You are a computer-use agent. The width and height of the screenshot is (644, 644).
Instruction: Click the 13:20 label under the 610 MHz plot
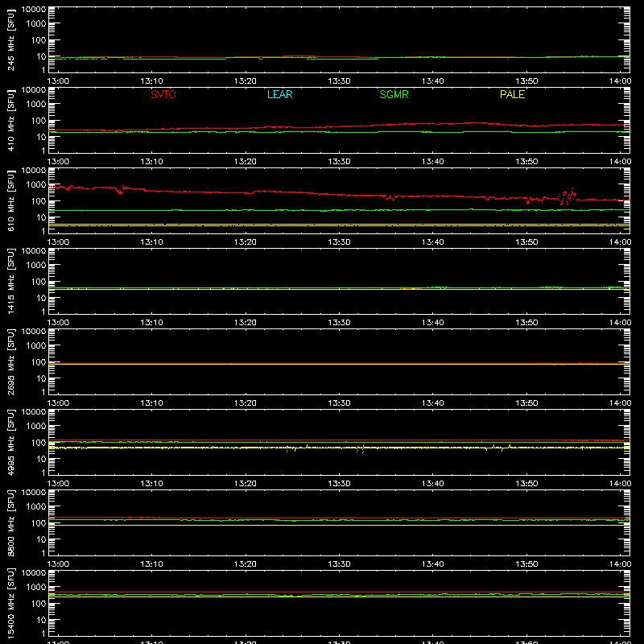[246, 242]
